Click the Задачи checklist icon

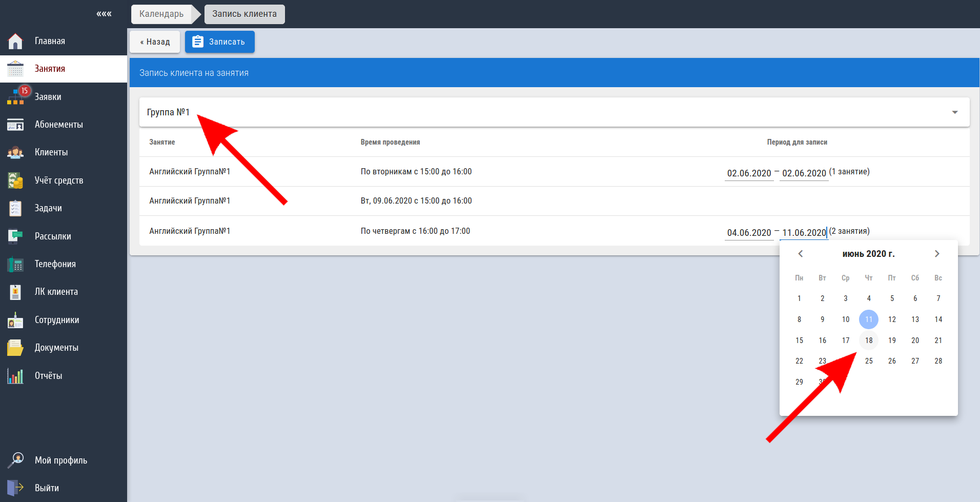pyautogui.click(x=15, y=208)
